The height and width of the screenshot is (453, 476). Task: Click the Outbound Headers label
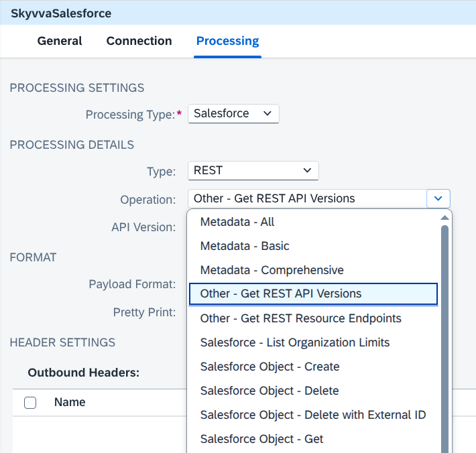(84, 373)
